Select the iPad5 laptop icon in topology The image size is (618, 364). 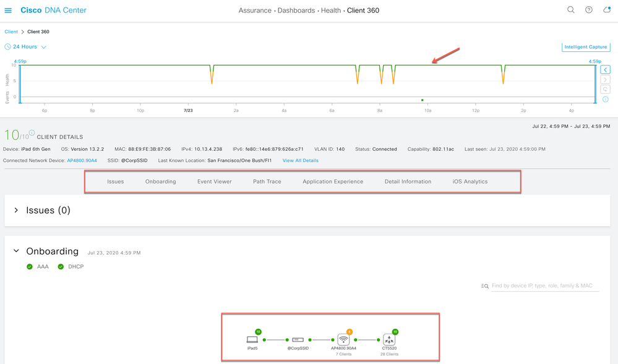coord(252,339)
